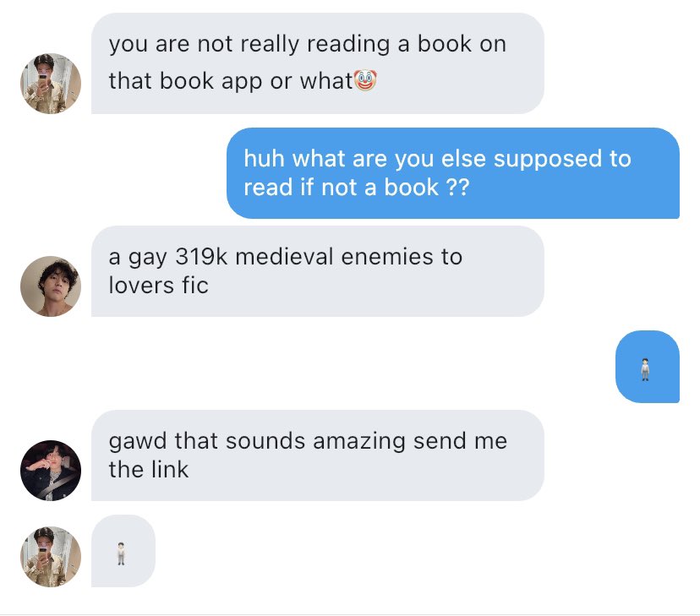Image resolution: width=700 pixels, height=616 pixels.
Task: Click the standing person emoji in the blue bubble
Action: point(645,369)
